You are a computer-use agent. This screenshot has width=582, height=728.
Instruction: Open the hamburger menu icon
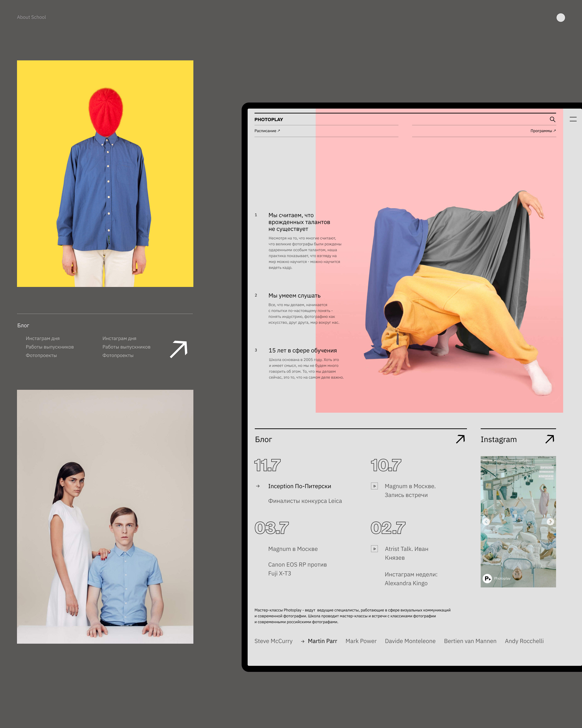(x=573, y=119)
